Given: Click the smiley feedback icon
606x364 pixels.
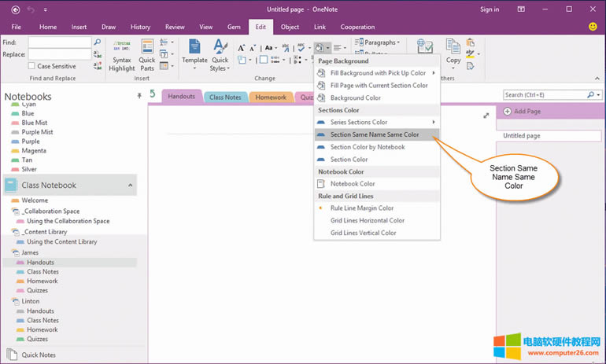Looking at the screenshot, I should click(x=592, y=27).
